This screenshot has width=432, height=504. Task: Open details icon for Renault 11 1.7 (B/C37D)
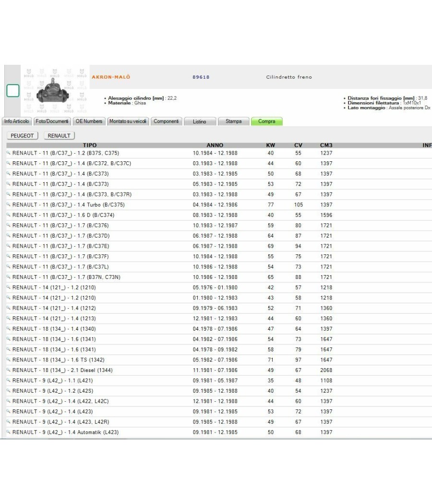click(8, 236)
